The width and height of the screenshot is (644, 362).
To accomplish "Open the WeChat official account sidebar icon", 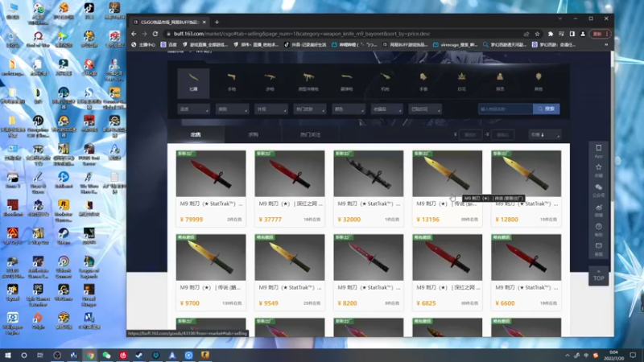I will tap(598, 190).
